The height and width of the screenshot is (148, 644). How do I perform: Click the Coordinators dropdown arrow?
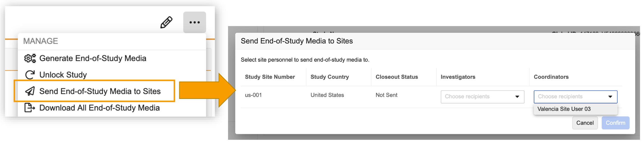click(x=610, y=97)
